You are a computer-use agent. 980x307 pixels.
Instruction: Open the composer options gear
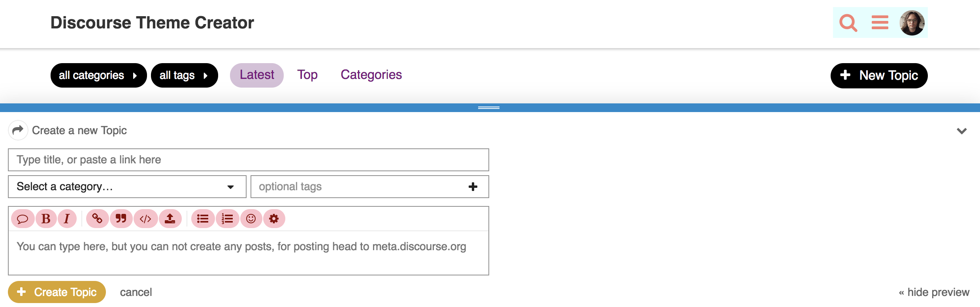(x=274, y=219)
